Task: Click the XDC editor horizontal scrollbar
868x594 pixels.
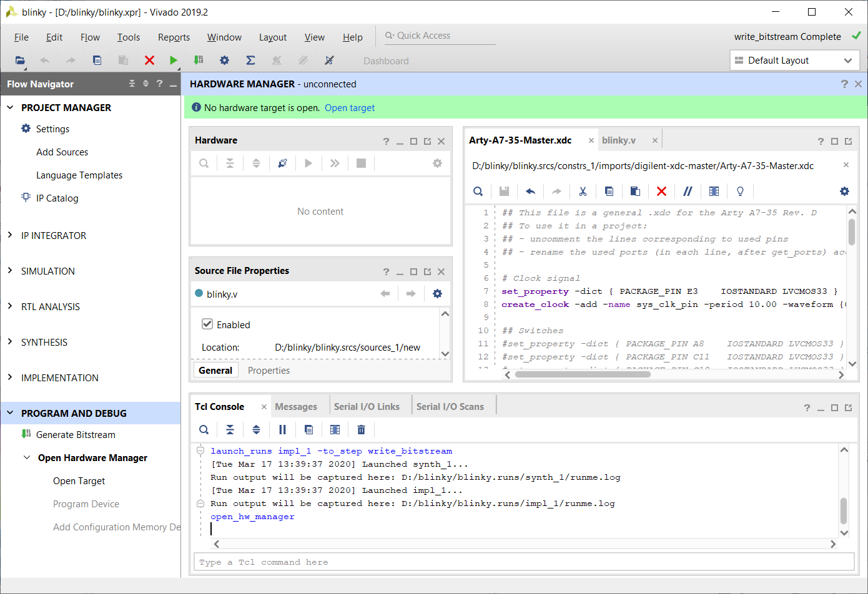Action: 583,374
